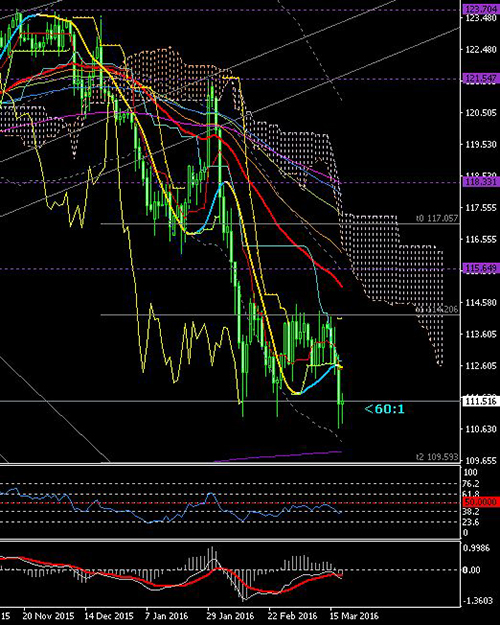Click the 20 Nov 2015 date label
This screenshot has width=500, height=625.
coord(48,616)
